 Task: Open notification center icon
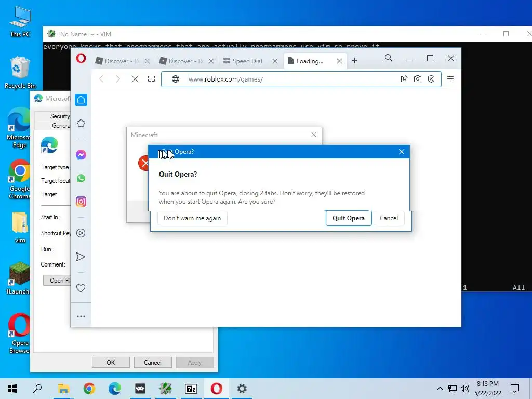pyautogui.click(x=515, y=389)
